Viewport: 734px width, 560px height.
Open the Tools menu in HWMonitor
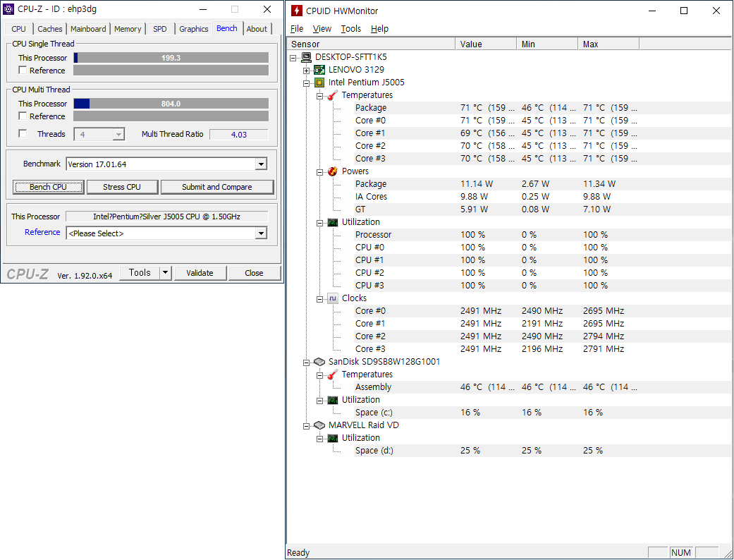click(350, 28)
